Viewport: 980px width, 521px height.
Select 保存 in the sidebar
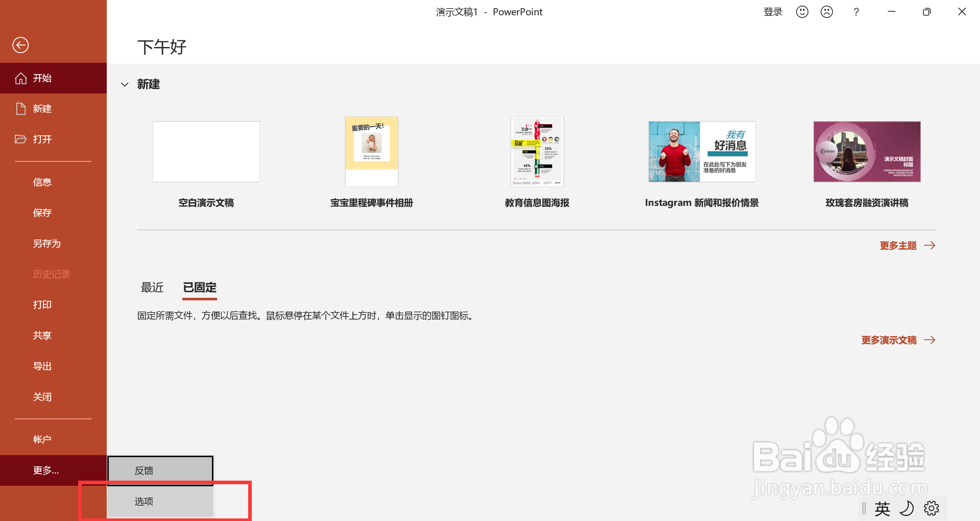coord(53,213)
